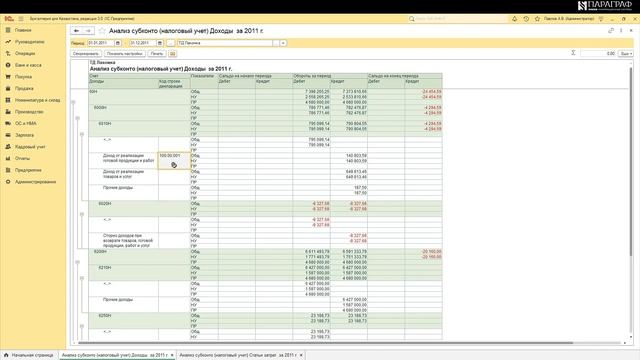Open the Главное section icon

click(8, 30)
